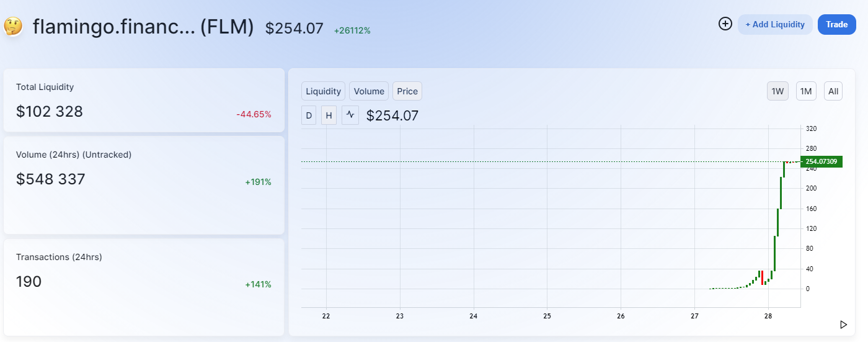Click the 160 price axis label
The height and width of the screenshot is (342, 868).
pyautogui.click(x=810, y=209)
